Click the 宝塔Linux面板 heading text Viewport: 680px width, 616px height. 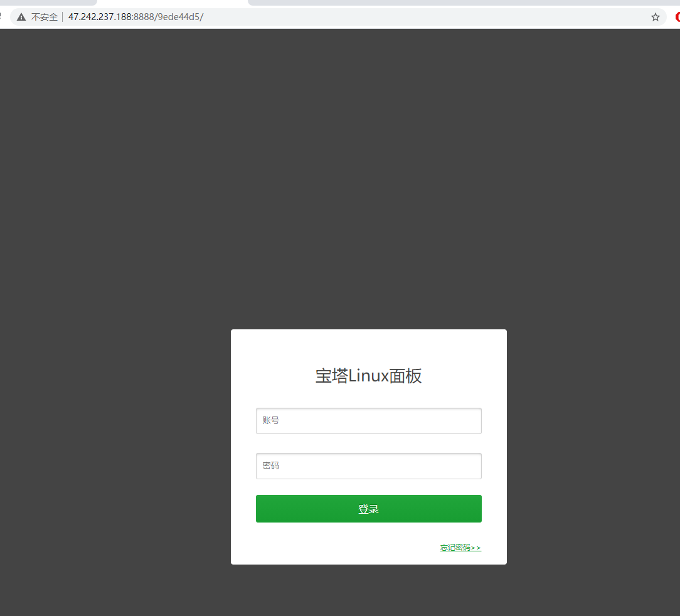369,376
